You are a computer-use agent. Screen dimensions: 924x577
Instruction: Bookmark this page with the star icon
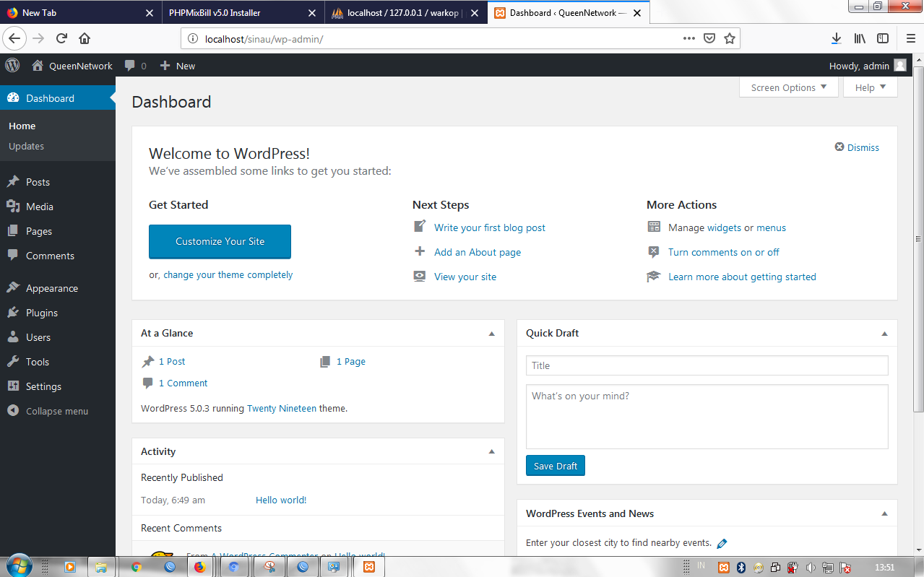point(730,38)
